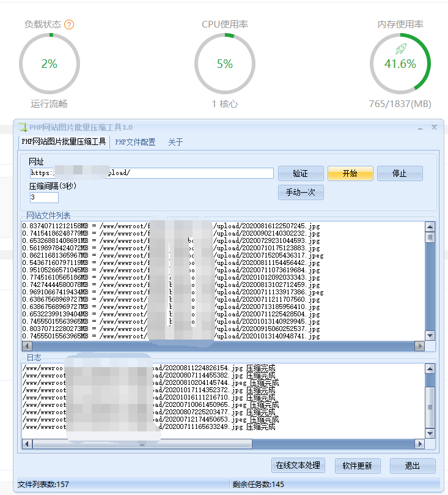Click the 验证 button

(x=301, y=173)
